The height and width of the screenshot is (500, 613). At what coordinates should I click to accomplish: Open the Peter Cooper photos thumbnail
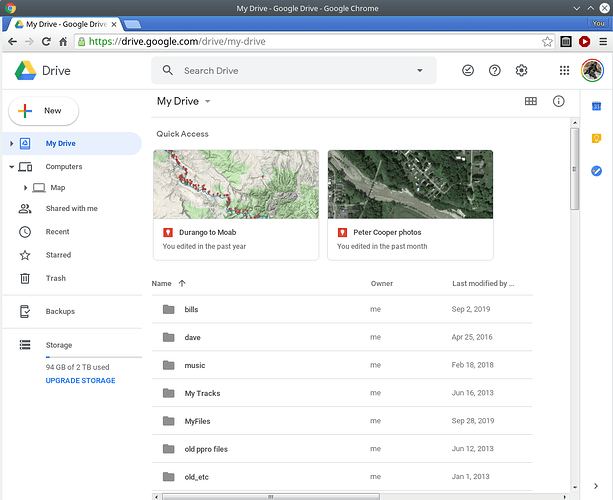pos(410,184)
